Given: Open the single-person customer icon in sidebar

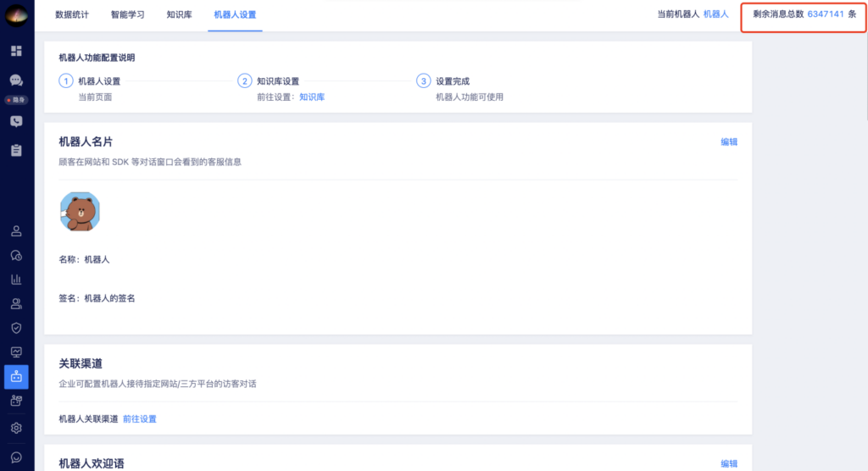Looking at the screenshot, I should [16, 230].
